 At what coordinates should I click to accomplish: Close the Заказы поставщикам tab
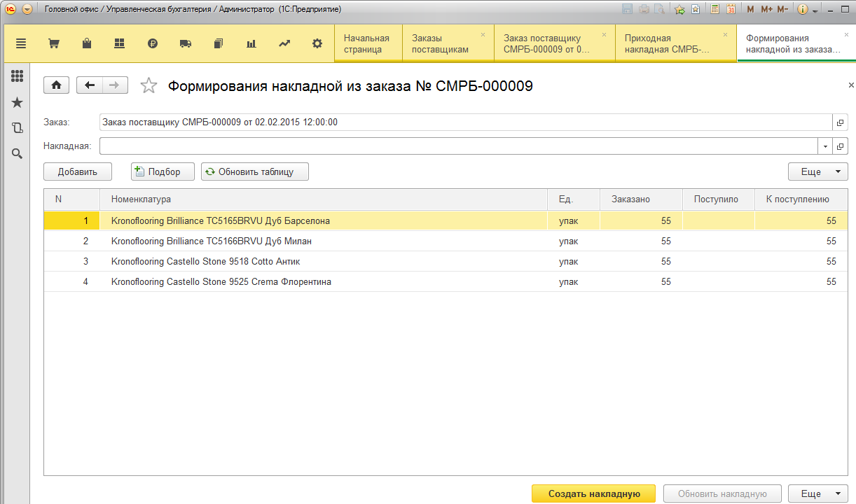click(483, 34)
